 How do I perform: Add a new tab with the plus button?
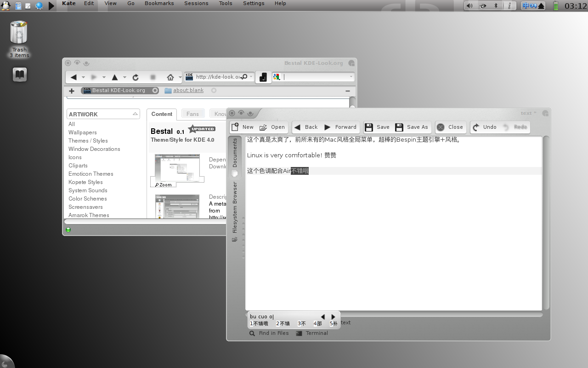click(72, 91)
